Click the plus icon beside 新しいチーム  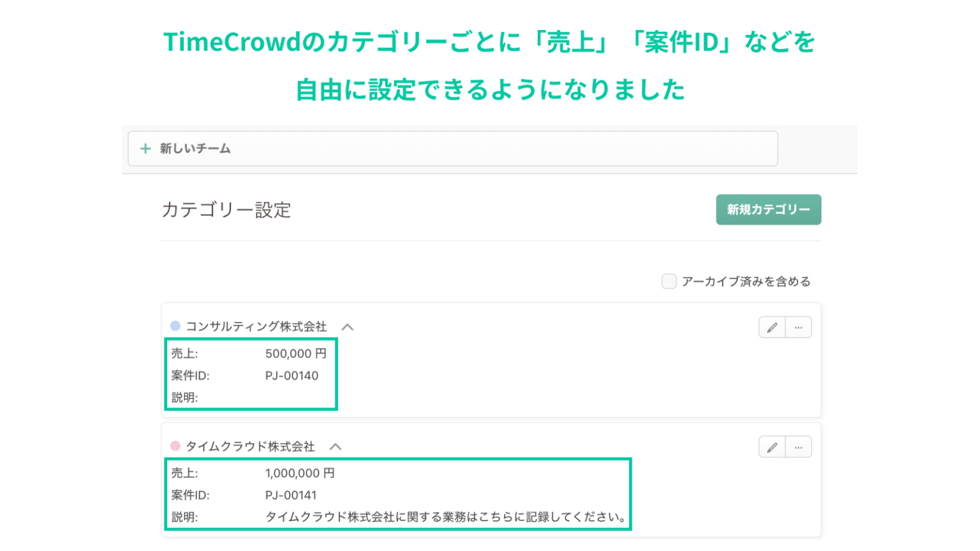pyautogui.click(x=146, y=149)
